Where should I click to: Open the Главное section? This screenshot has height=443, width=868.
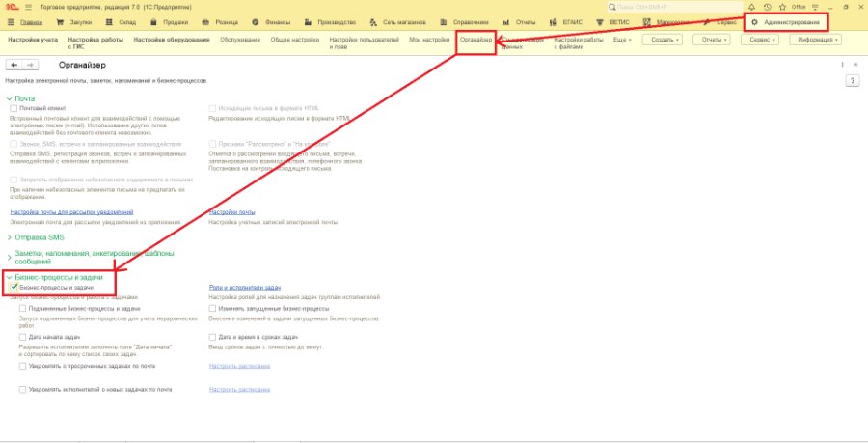(32, 23)
